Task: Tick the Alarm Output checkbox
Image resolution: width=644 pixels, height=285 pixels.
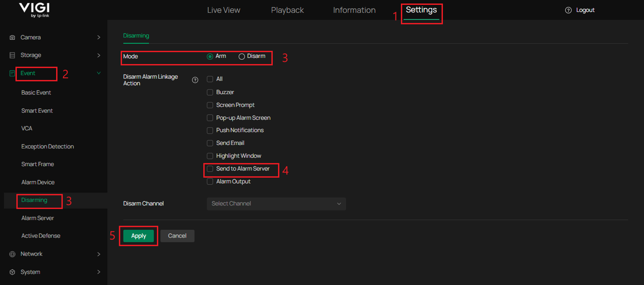Action: coord(210,182)
